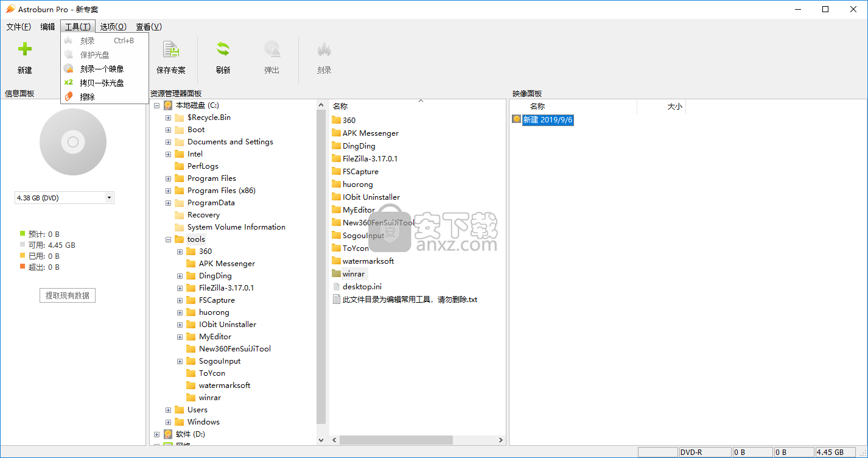Expand the Windows folder node
The height and width of the screenshot is (458, 868).
(x=169, y=422)
